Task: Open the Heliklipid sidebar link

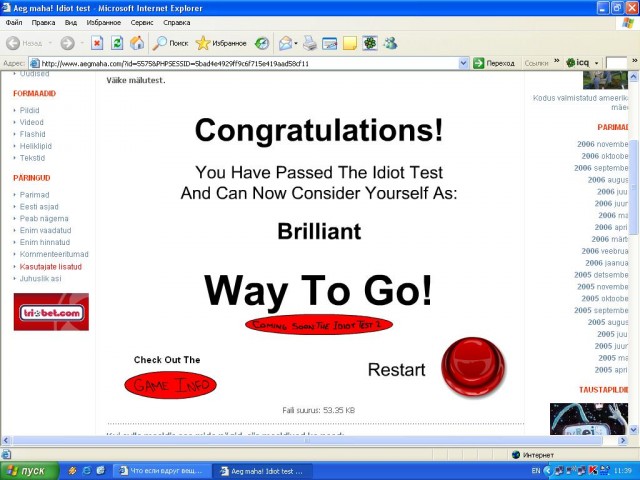Action: click(x=36, y=146)
